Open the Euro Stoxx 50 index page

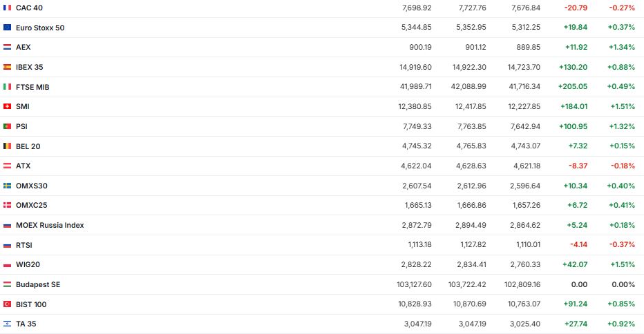click(x=40, y=27)
